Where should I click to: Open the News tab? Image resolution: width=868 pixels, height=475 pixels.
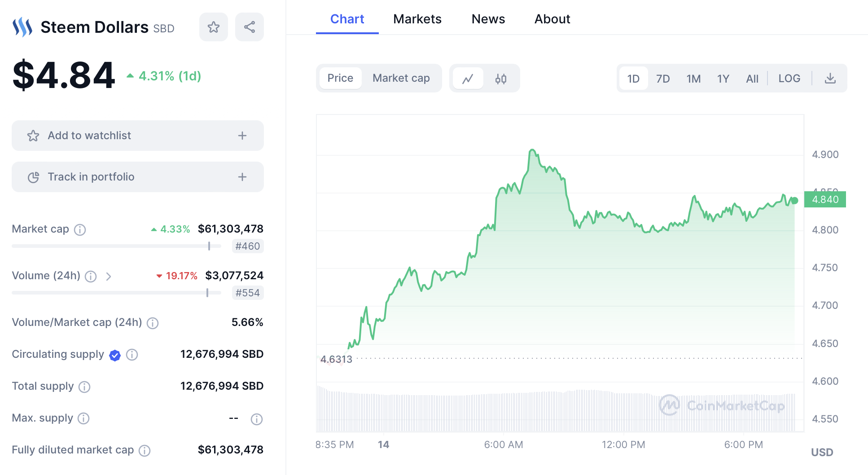click(488, 19)
